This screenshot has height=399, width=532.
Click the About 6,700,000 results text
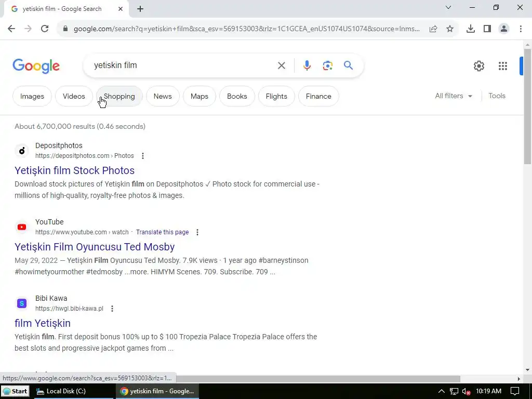(80, 127)
